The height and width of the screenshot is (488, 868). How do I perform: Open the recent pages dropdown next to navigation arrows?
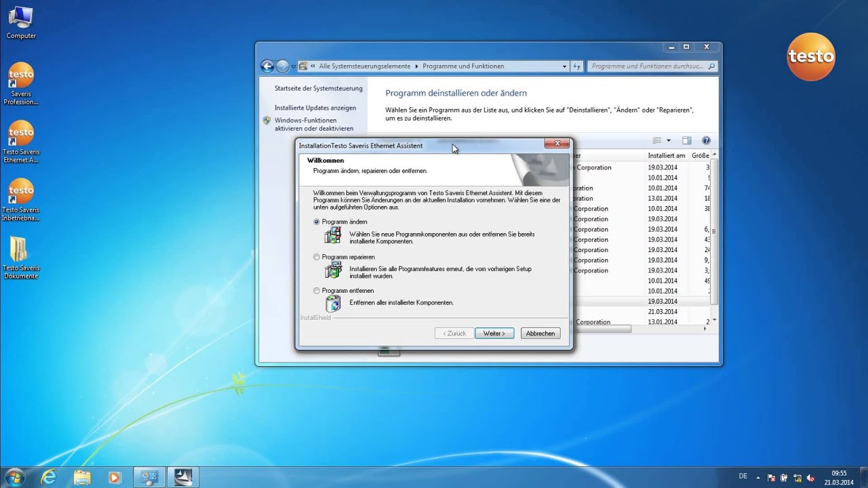click(294, 66)
